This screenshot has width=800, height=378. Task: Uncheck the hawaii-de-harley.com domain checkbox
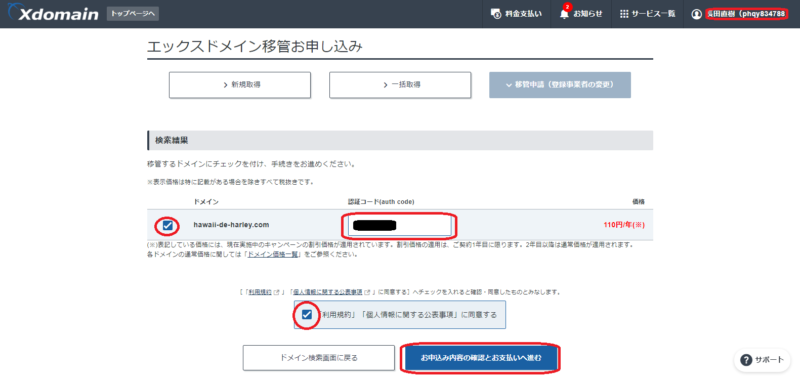pos(167,225)
